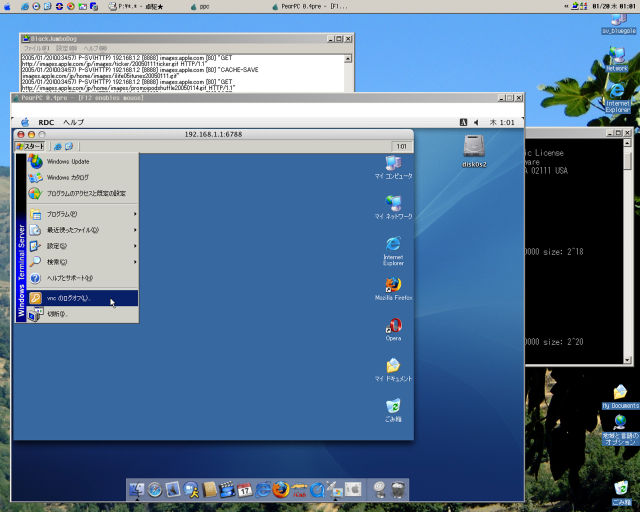640x512 pixels.
Task: Open マイ ネットワーク icon on remote desktop
Action: pyautogui.click(x=393, y=207)
